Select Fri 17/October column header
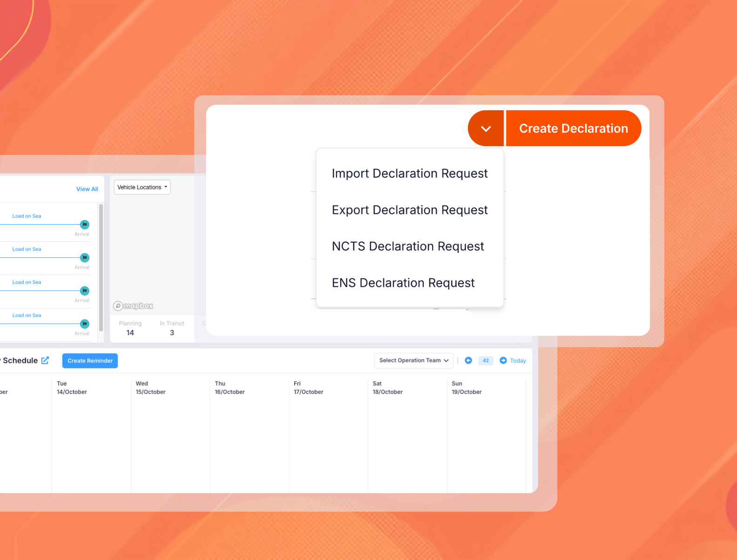Image resolution: width=737 pixels, height=560 pixels. click(x=308, y=388)
